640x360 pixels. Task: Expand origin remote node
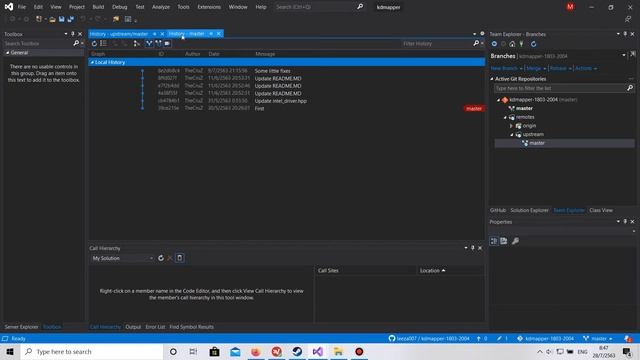click(x=511, y=126)
